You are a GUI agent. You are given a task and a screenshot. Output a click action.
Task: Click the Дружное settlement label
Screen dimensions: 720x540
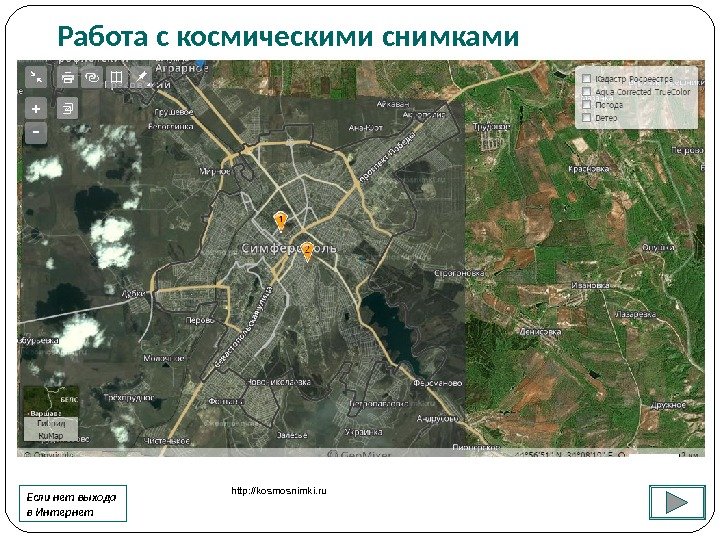668,405
